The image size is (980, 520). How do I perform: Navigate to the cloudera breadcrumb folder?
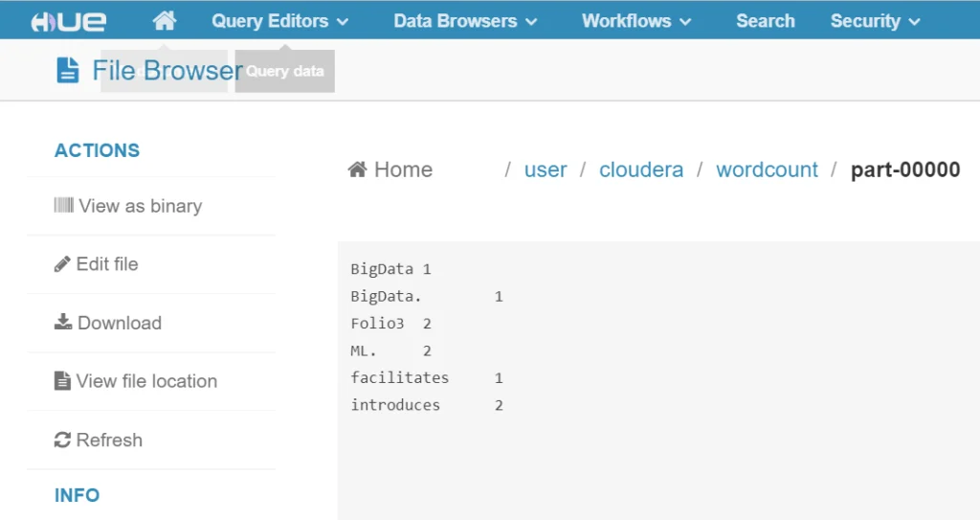pyautogui.click(x=641, y=170)
